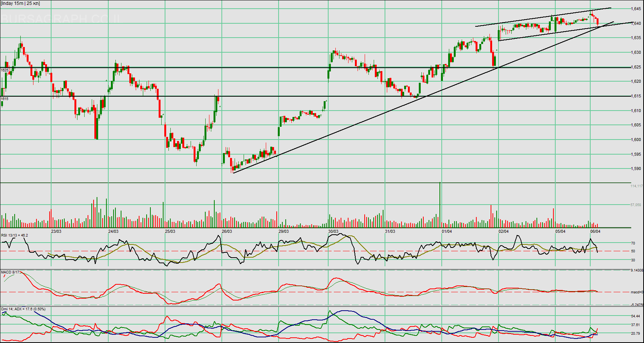Select the macd=0 zero line label
This screenshot has width=644, height=343.
pos(637,292)
